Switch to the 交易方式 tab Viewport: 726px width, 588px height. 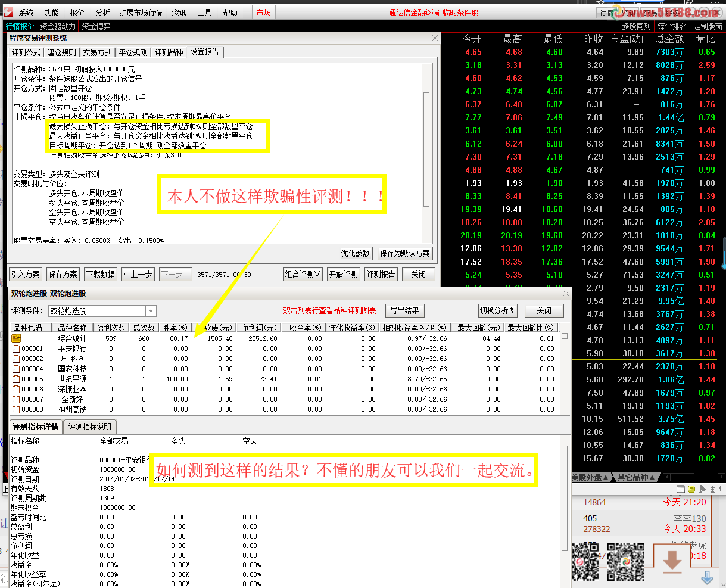pyautogui.click(x=98, y=52)
